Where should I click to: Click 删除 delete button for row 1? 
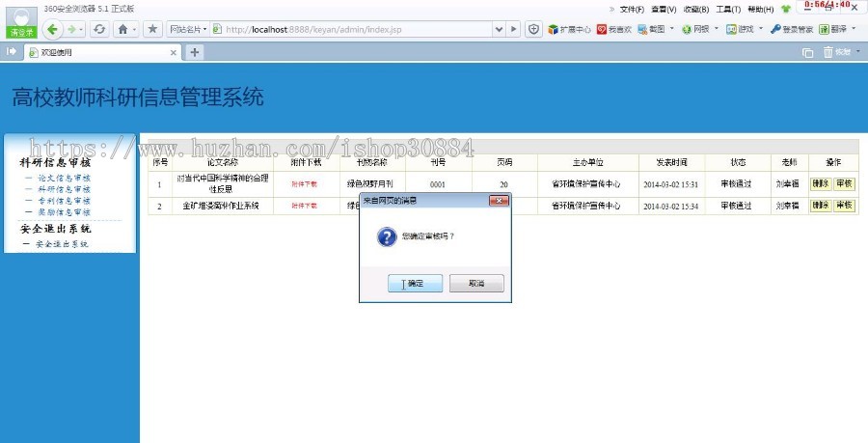coord(821,183)
